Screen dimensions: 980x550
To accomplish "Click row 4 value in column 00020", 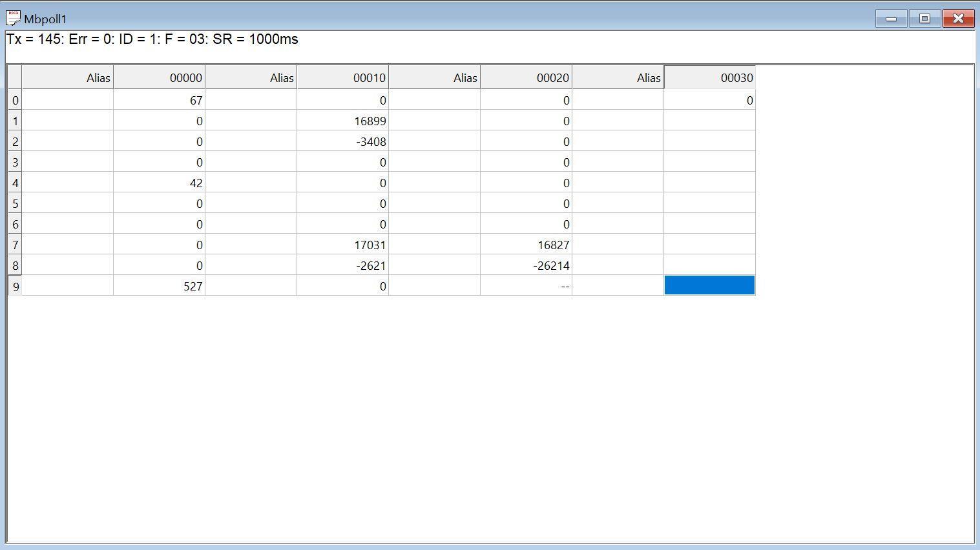I will point(526,183).
